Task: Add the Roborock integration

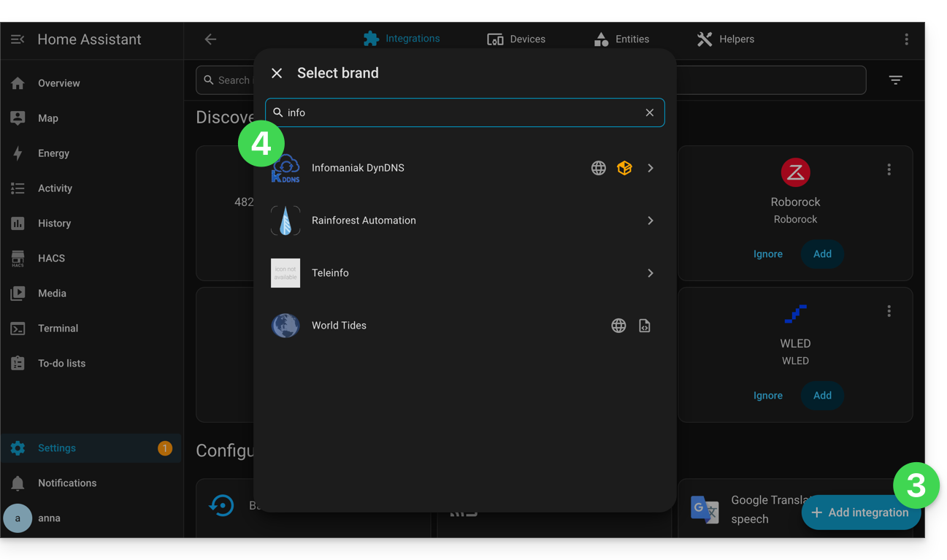Action: [x=822, y=254]
